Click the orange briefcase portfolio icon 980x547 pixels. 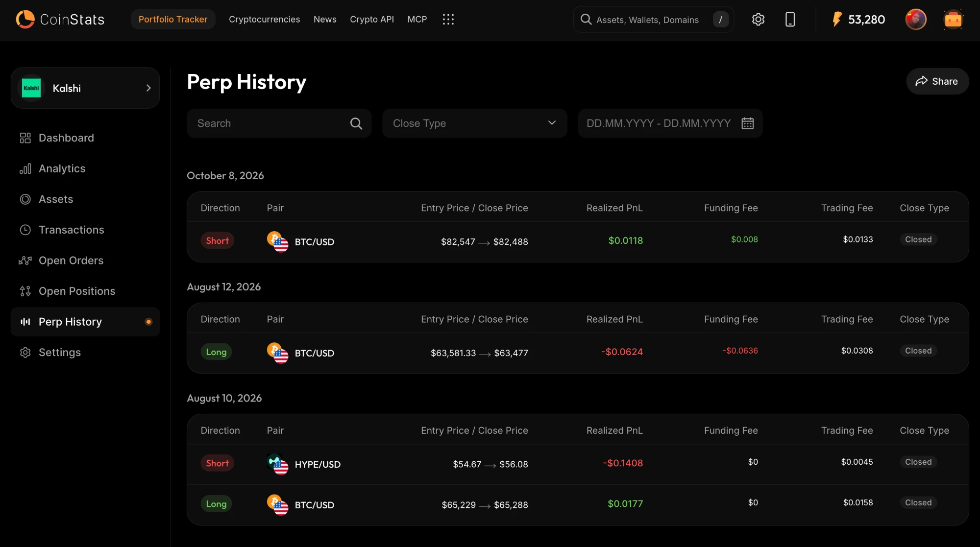pos(953,19)
